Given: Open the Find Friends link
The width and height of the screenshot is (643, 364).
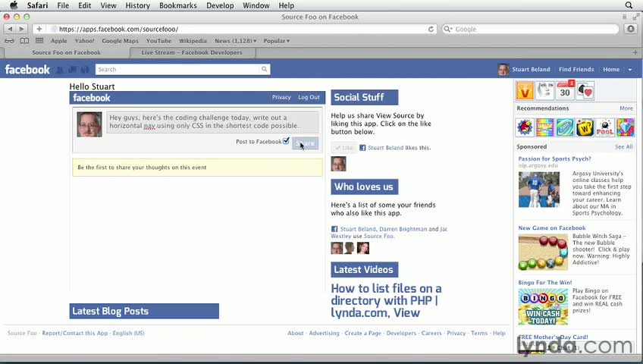Looking at the screenshot, I should click(x=576, y=69).
